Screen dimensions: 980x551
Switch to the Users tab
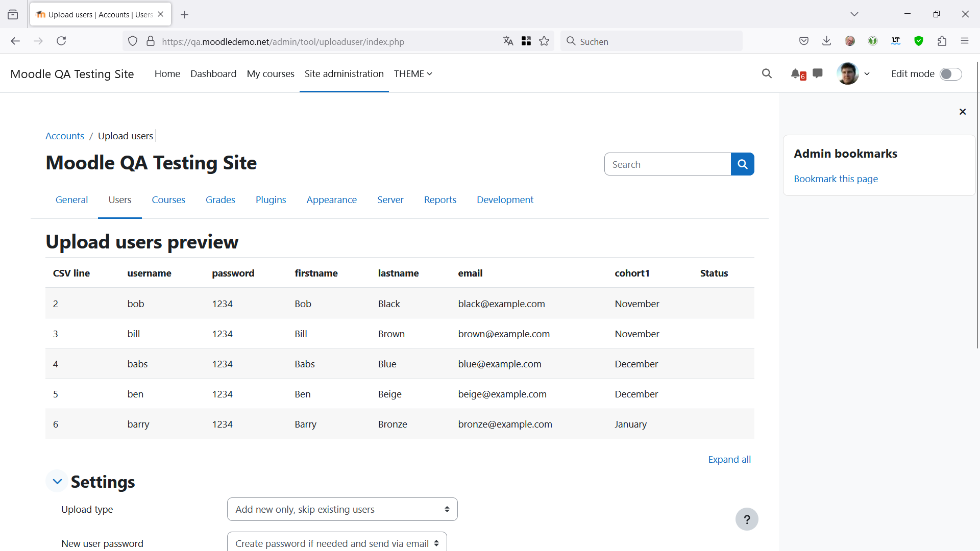point(120,199)
